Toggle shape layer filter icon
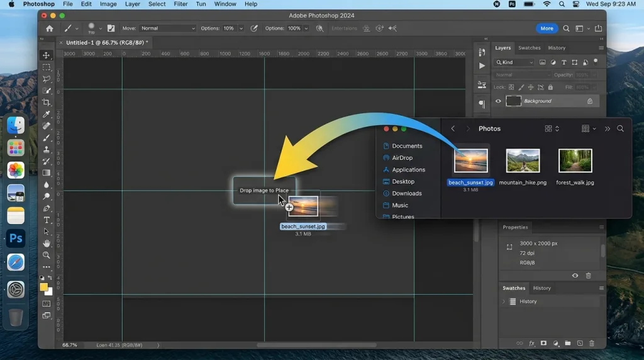Image resolution: width=644 pixels, height=360 pixels. pos(575,62)
